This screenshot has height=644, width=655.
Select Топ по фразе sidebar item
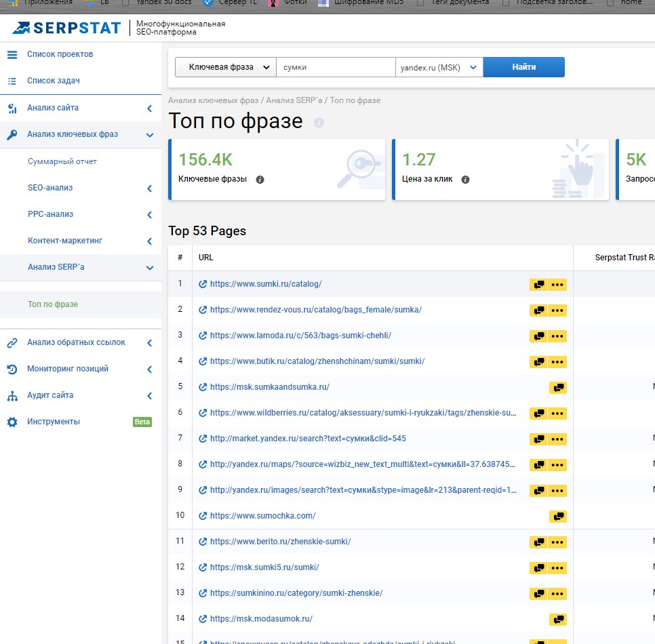pos(53,304)
